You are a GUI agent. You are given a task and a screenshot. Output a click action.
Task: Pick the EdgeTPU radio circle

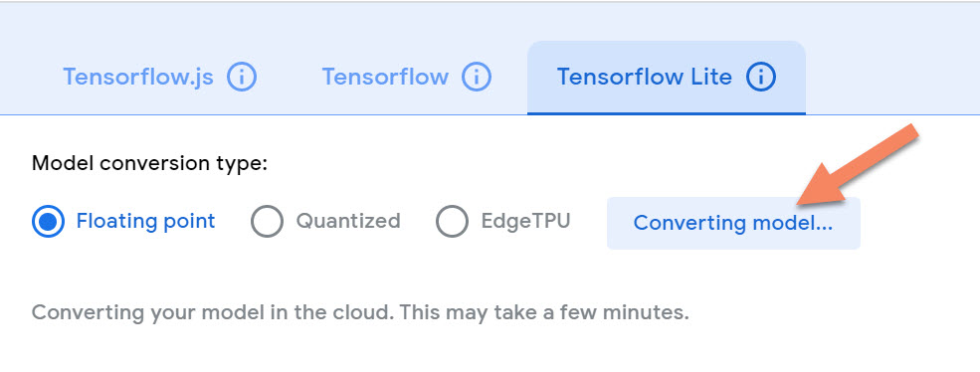[452, 222]
